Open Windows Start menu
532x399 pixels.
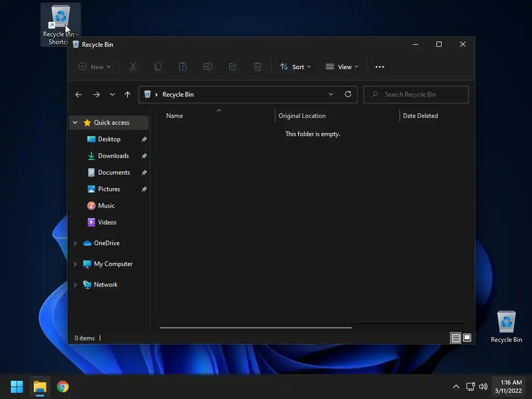point(17,387)
